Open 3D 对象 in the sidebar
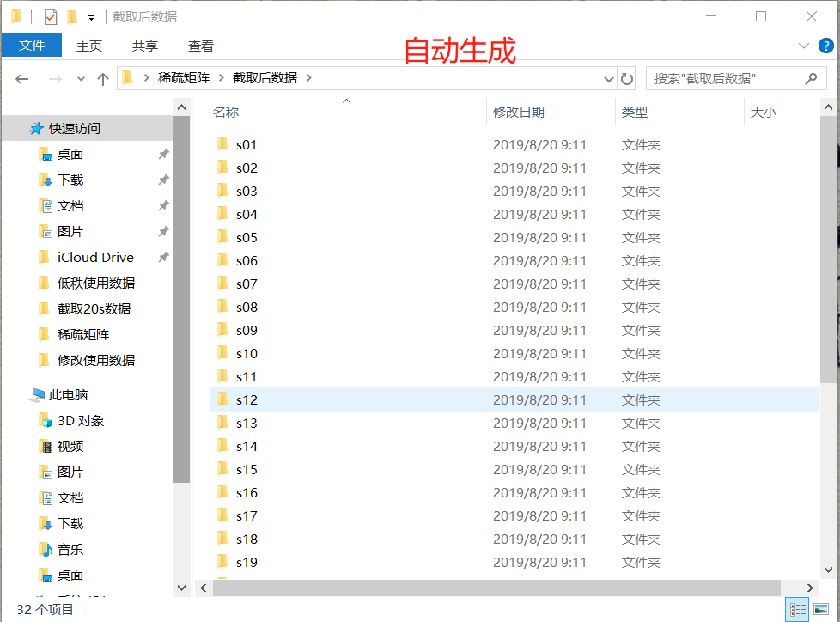The width and height of the screenshot is (840, 622). click(x=83, y=420)
